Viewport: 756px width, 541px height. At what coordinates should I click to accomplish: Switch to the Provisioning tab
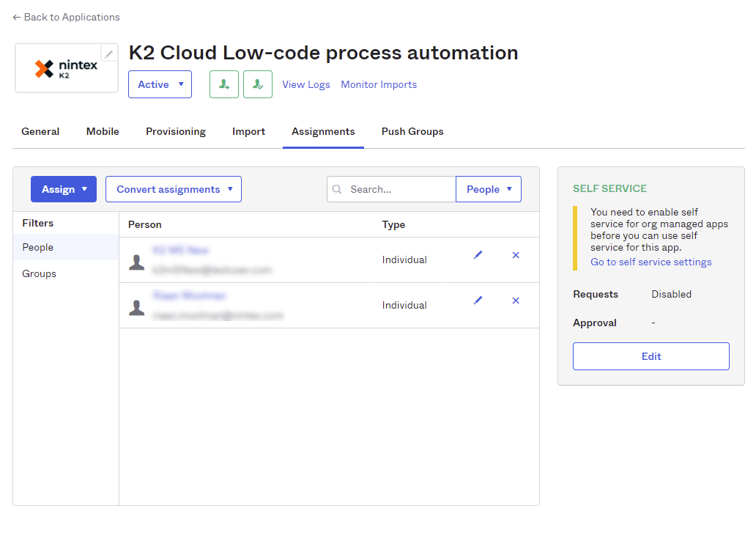point(176,132)
